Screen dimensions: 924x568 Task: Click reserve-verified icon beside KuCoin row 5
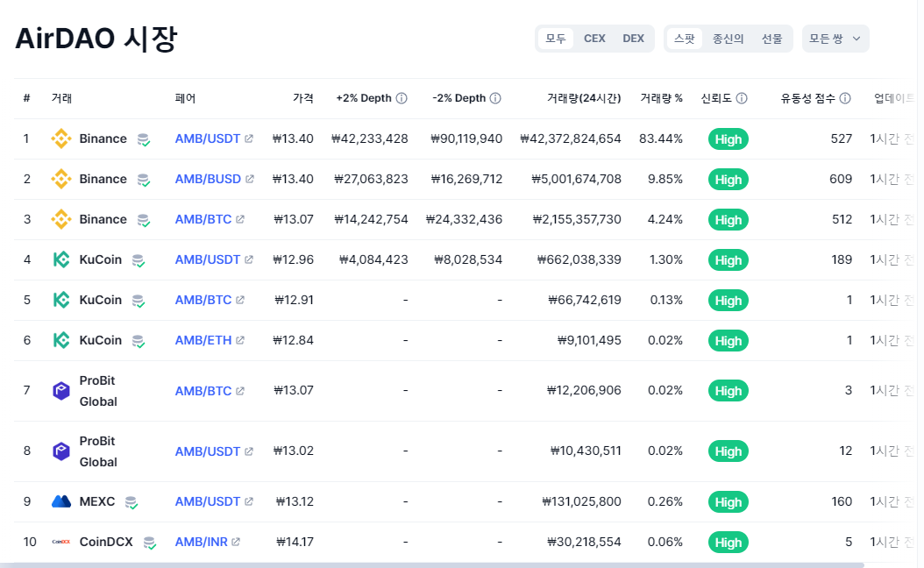[139, 301]
